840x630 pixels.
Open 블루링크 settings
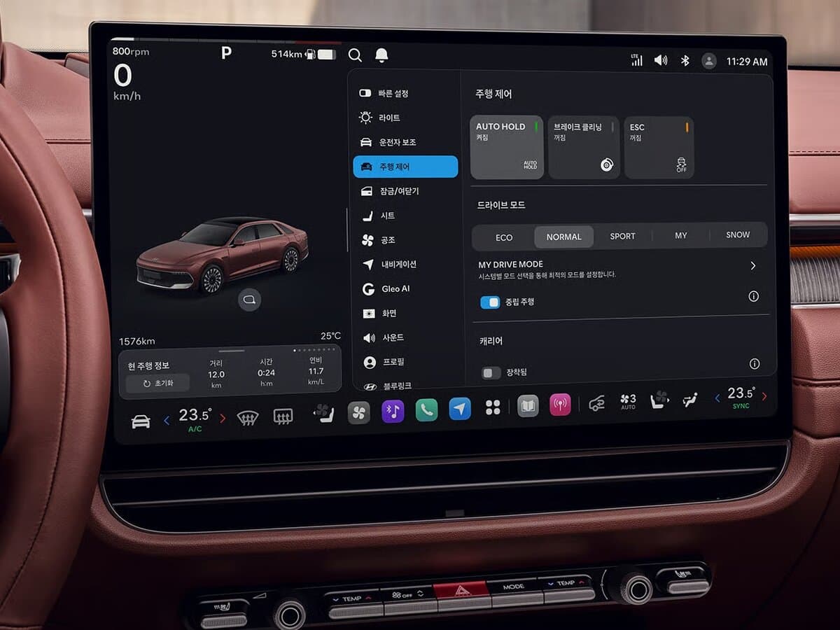pos(406,384)
